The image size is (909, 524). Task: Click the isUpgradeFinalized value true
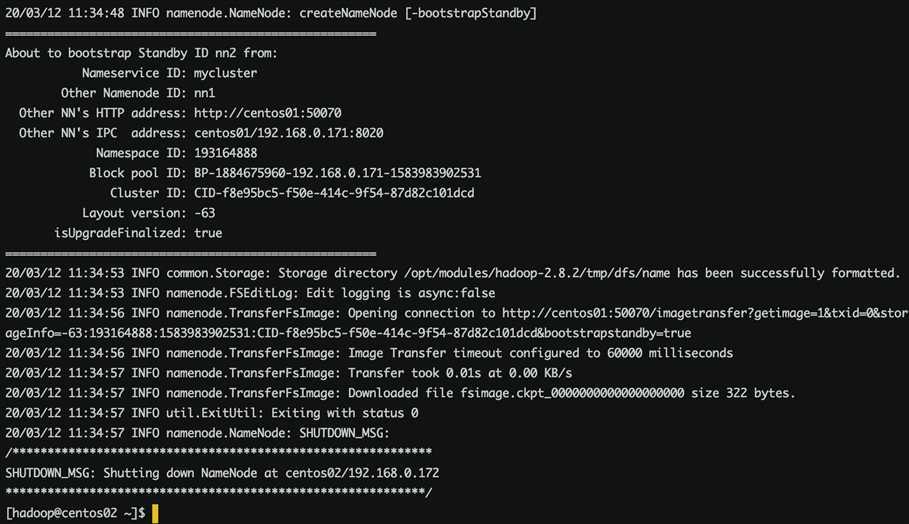click(208, 233)
